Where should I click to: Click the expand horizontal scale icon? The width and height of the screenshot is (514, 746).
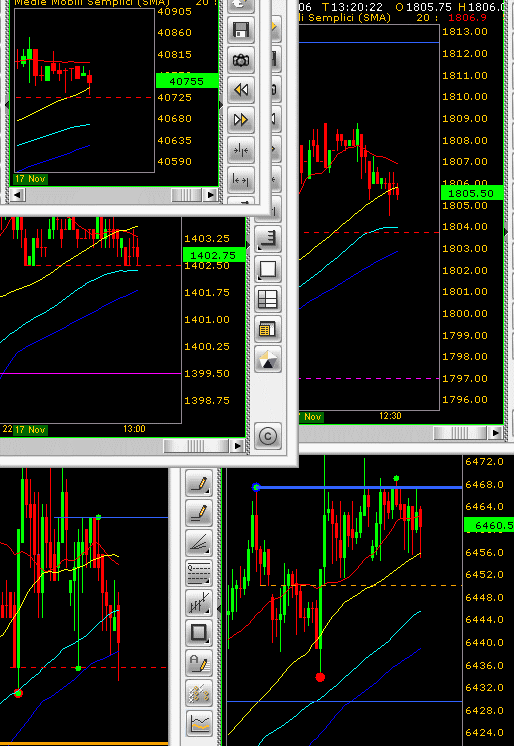click(x=241, y=180)
